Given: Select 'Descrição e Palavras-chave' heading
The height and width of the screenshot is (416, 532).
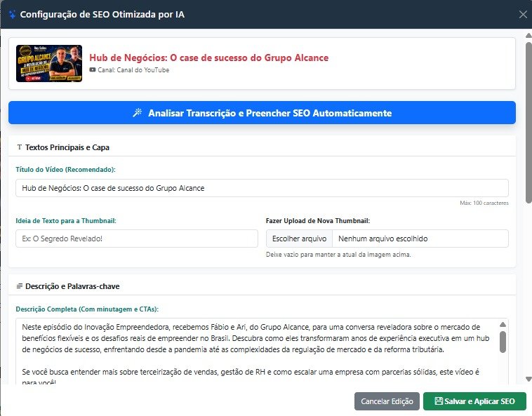Looking at the screenshot, I should 72,286.
